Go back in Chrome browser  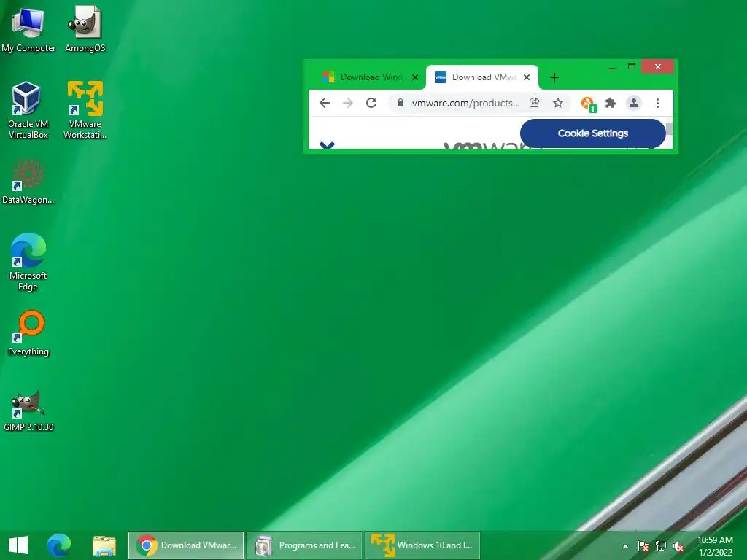[325, 103]
